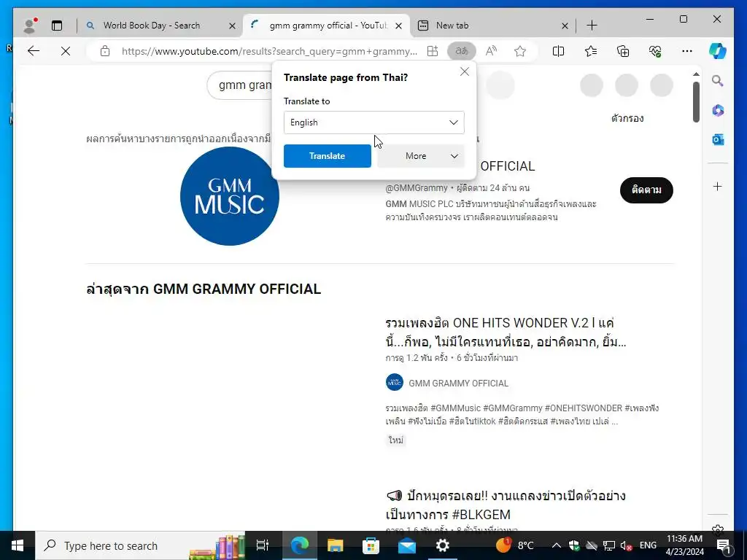Screen dimensions: 747x560
Task: Open the Edge profile icon
Action: click(30, 26)
